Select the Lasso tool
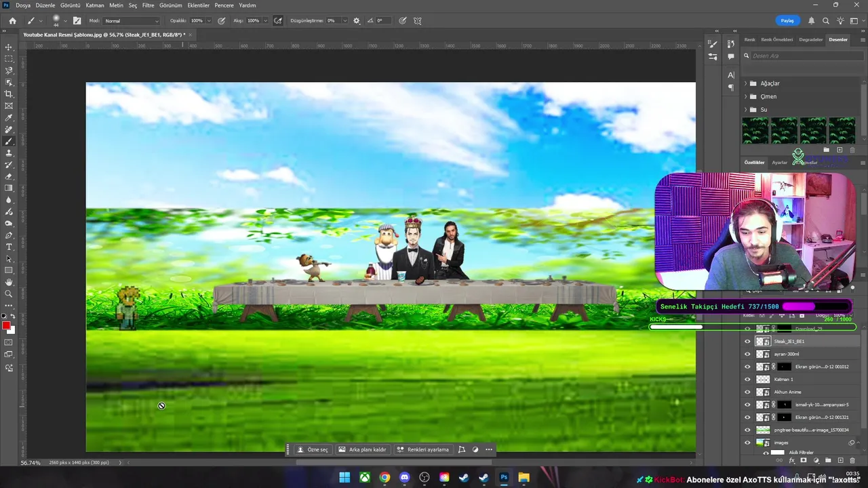 (9, 70)
